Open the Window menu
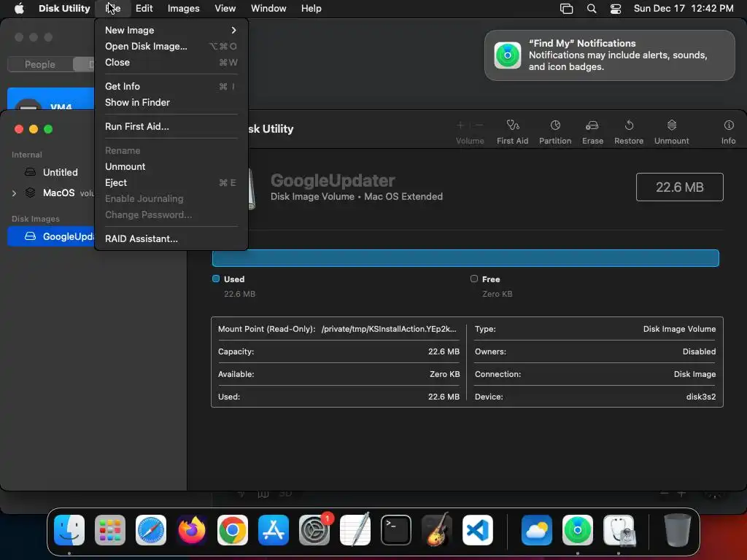This screenshot has width=747, height=560. 268,9
